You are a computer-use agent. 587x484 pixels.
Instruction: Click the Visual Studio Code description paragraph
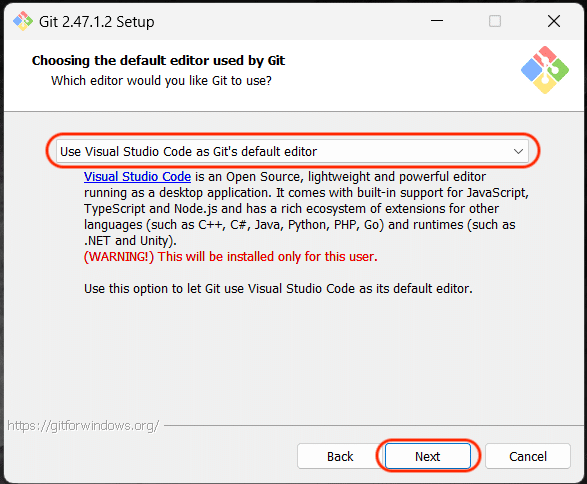[306, 208]
